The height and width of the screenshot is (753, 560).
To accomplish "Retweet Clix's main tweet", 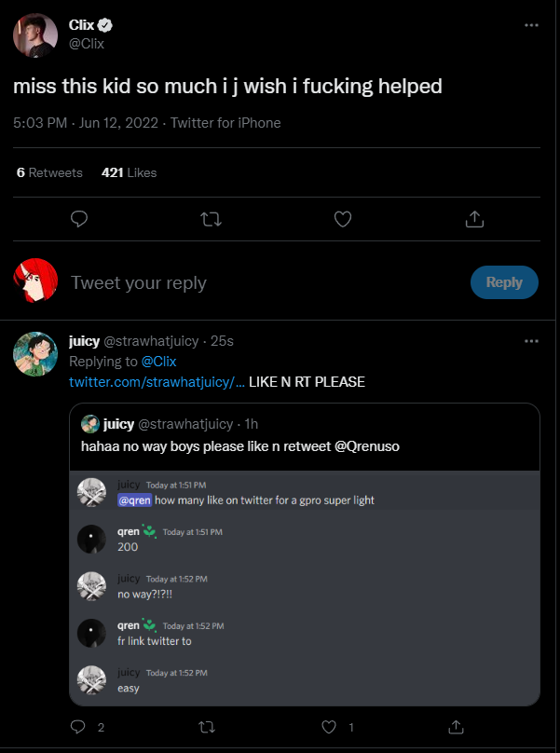I will coord(212,219).
